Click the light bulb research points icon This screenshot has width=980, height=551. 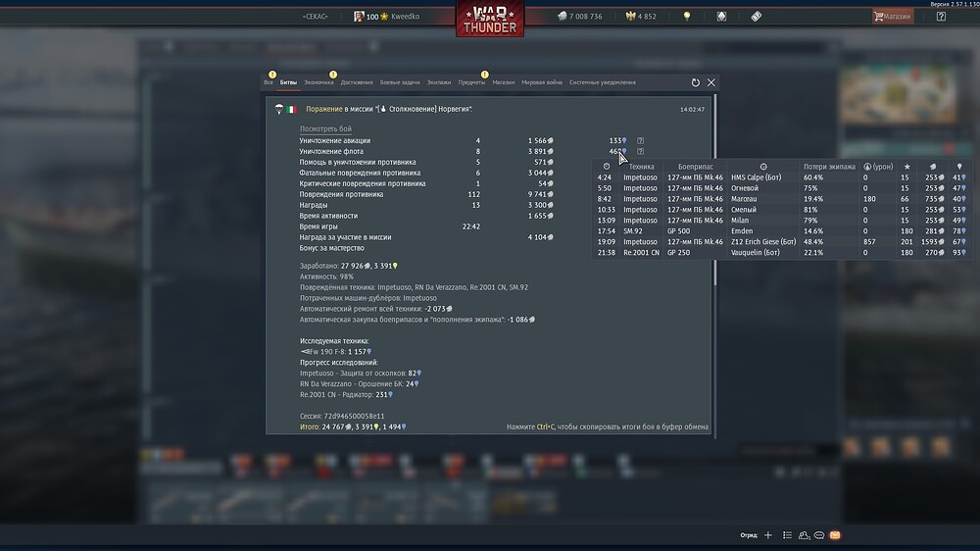(687, 17)
